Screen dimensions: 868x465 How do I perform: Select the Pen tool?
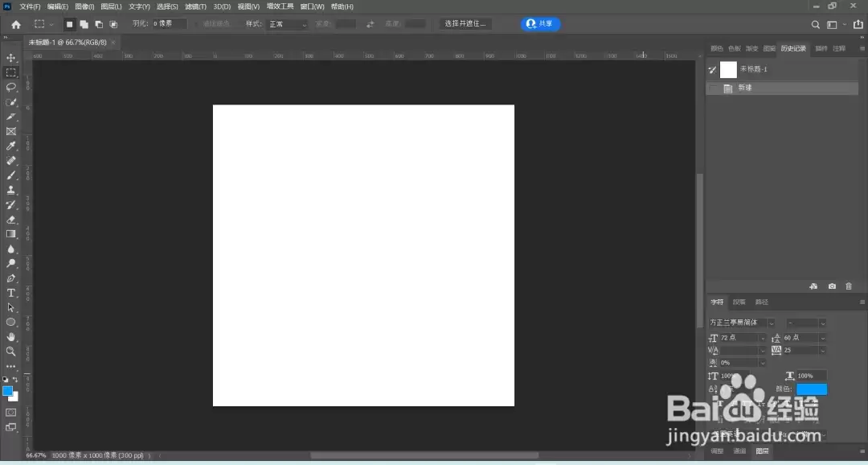tap(10, 278)
